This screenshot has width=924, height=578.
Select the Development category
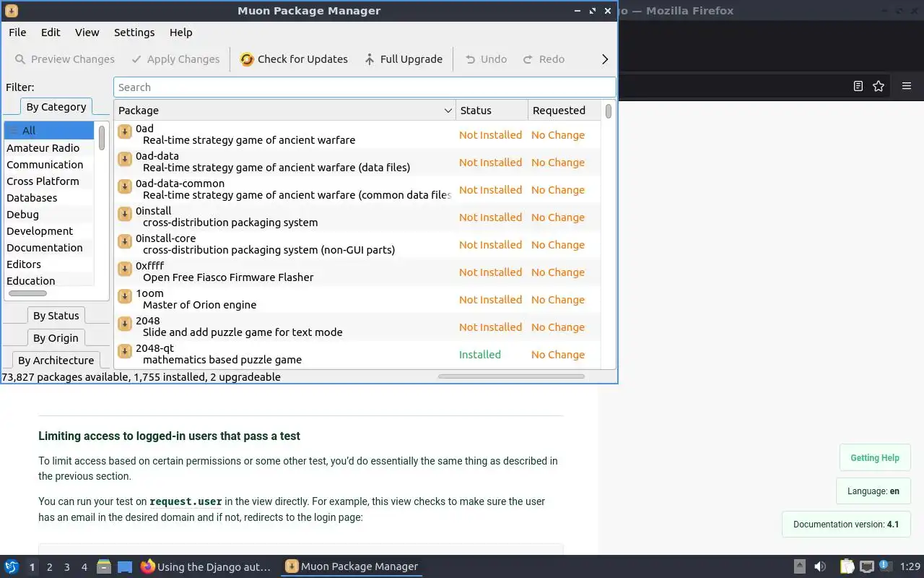49,231
